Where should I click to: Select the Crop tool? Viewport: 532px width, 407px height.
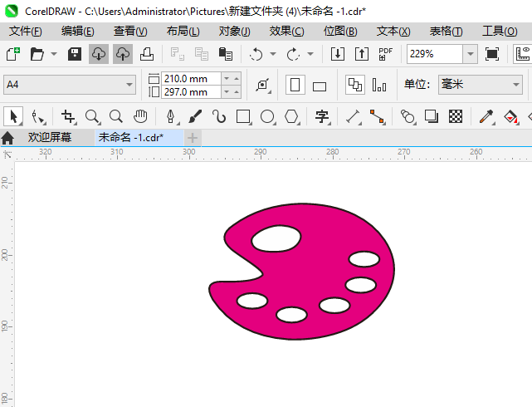(69, 116)
